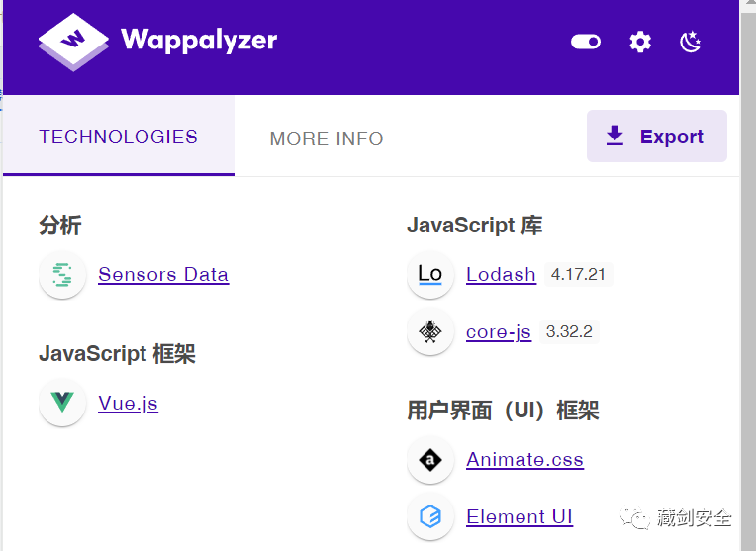756x551 pixels.
Task: Switch to the MORE INFO tab
Action: tap(327, 138)
